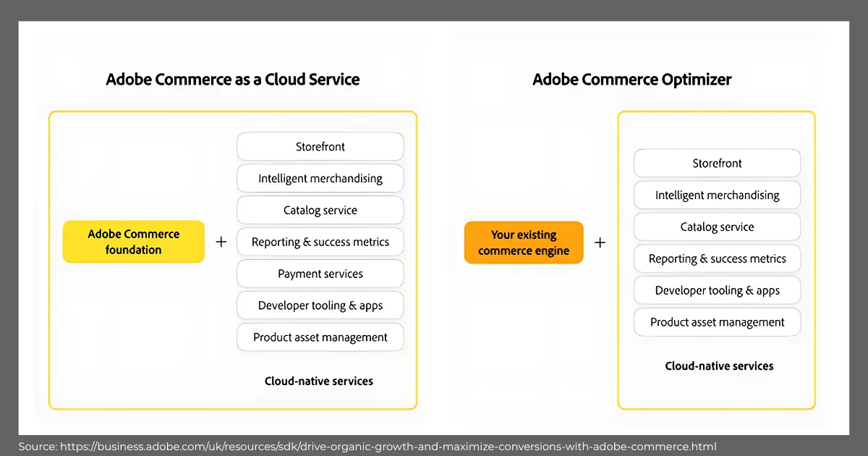Click Cloud-native services label in Optimizer panel

[x=720, y=366]
